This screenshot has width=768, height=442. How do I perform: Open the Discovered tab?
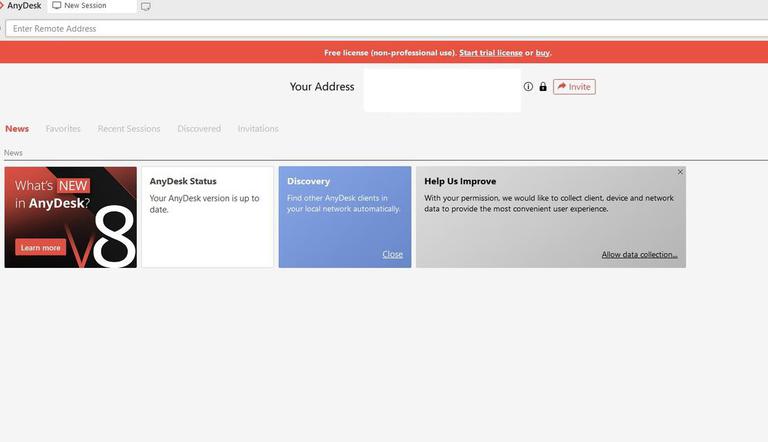click(199, 128)
